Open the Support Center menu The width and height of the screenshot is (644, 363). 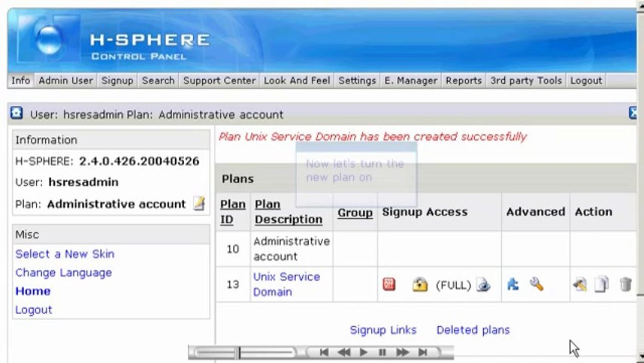(x=219, y=81)
